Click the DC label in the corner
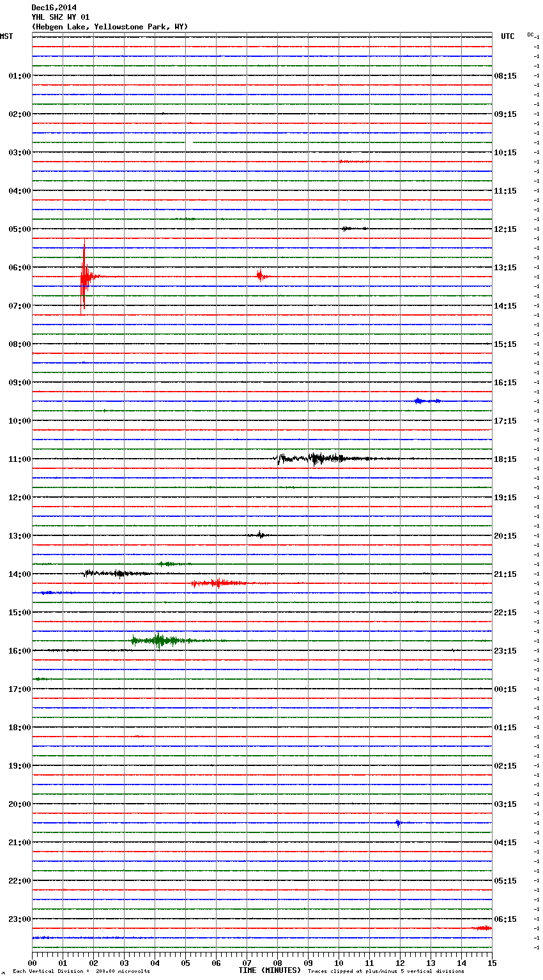Image resolution: width=543 pixels, height=980 pixels. pyautogui.click(x=530, y=34)
